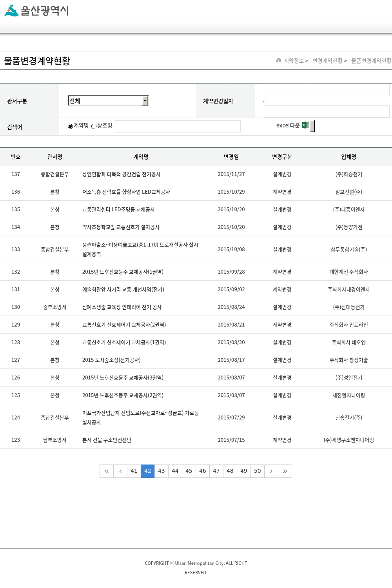Jump to last page of results

285,471
